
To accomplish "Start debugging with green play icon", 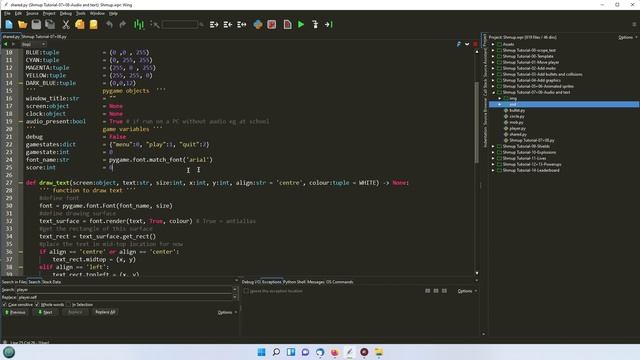I will [x=301, y=24].
